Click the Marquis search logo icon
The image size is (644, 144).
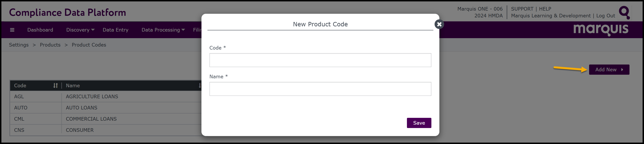(x=624, y=12)
